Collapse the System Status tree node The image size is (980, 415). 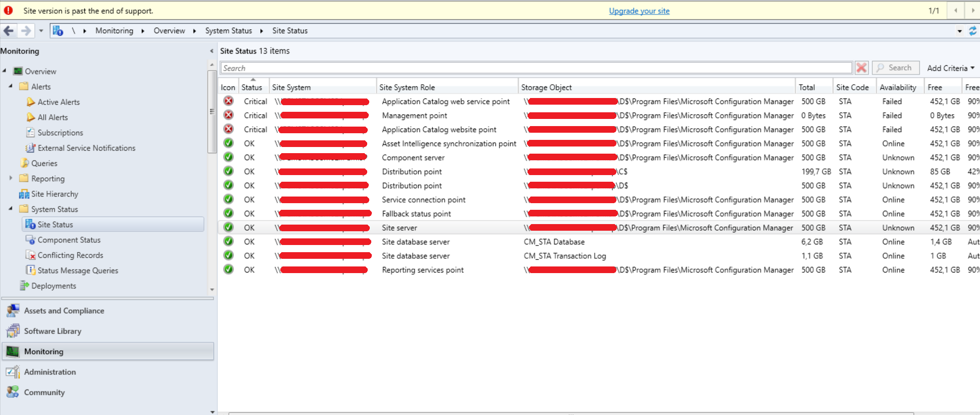coord(11,209)
